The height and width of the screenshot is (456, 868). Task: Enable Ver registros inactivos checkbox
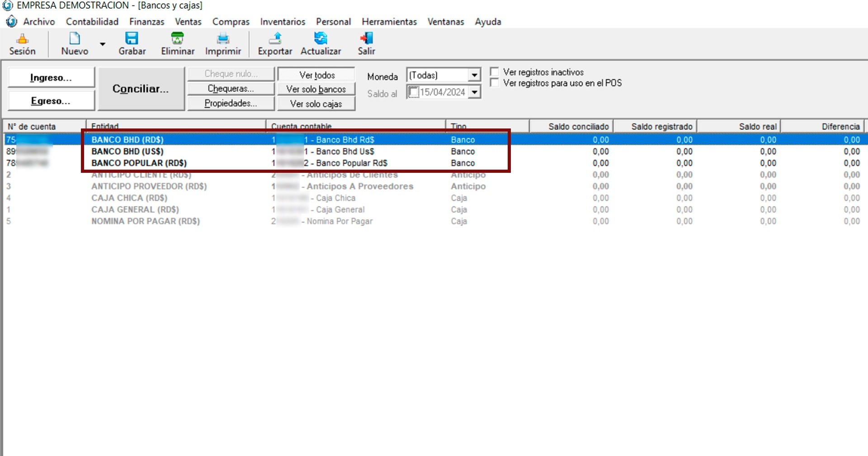tap(495, 72)
